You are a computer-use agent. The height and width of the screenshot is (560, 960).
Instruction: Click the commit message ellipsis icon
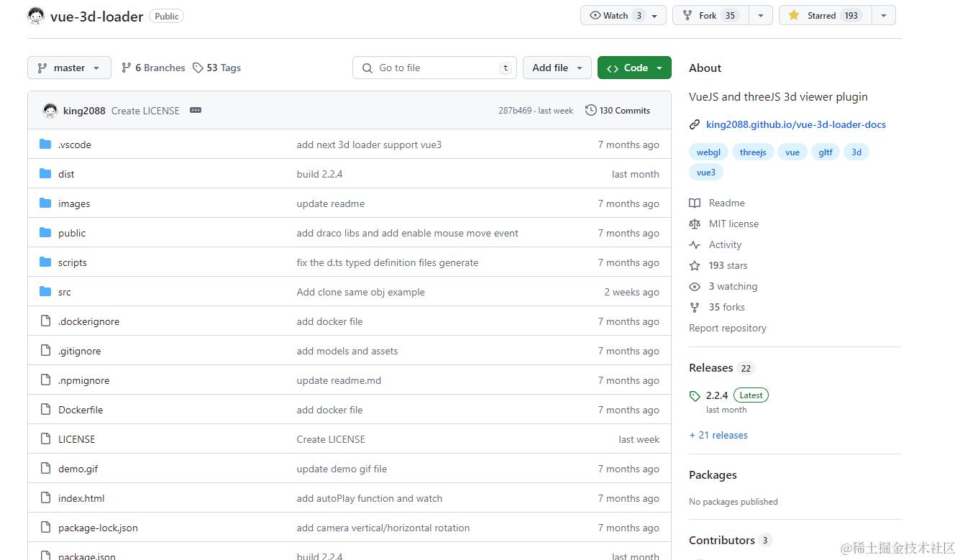tap(196, 110)
